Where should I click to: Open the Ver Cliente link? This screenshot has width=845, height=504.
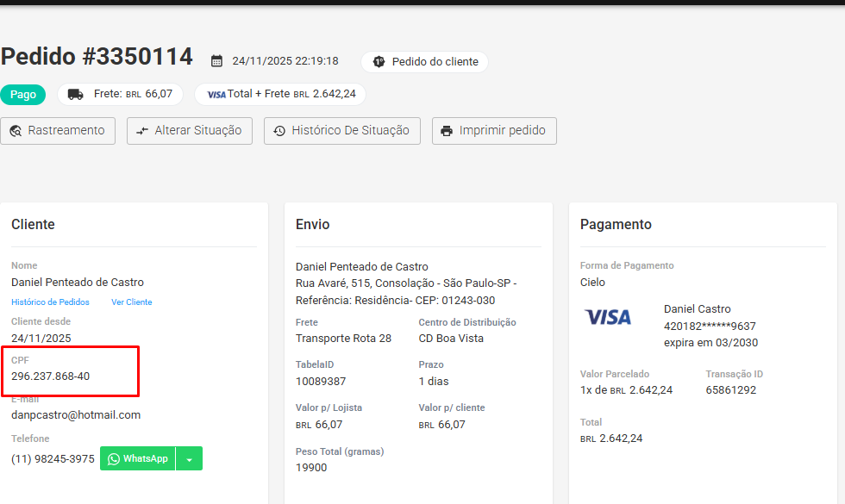(x=131, y=302)
